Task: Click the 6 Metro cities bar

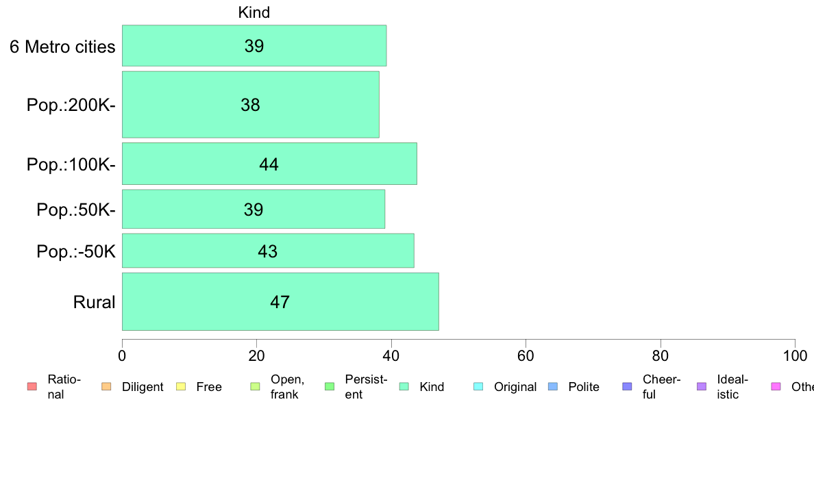Action: (254, 46)
